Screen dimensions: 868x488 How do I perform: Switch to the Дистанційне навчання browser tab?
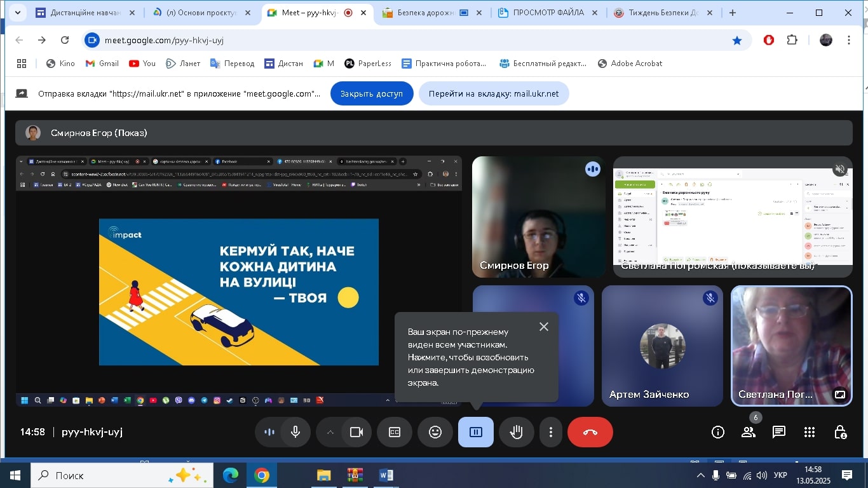(86, 13)
